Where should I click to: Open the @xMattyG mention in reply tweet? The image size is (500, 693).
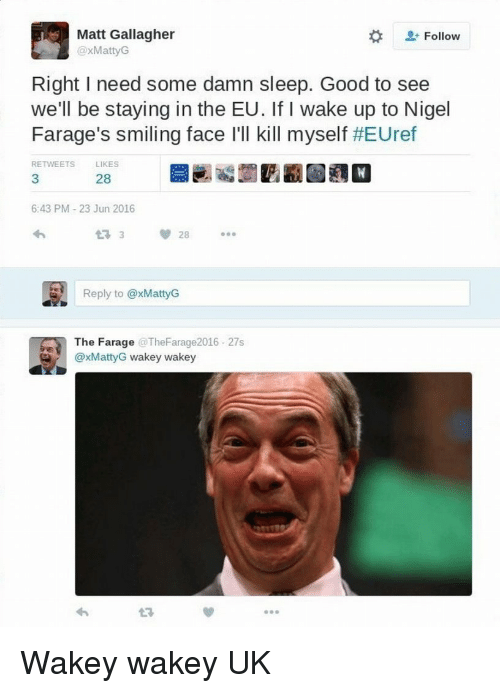pyautogui.click(x=101, y=357)
